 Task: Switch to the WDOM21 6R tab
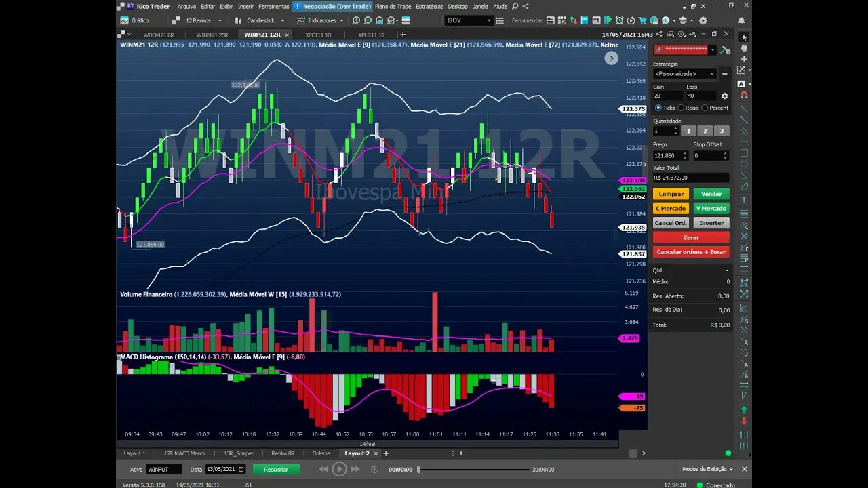point(158,34)
